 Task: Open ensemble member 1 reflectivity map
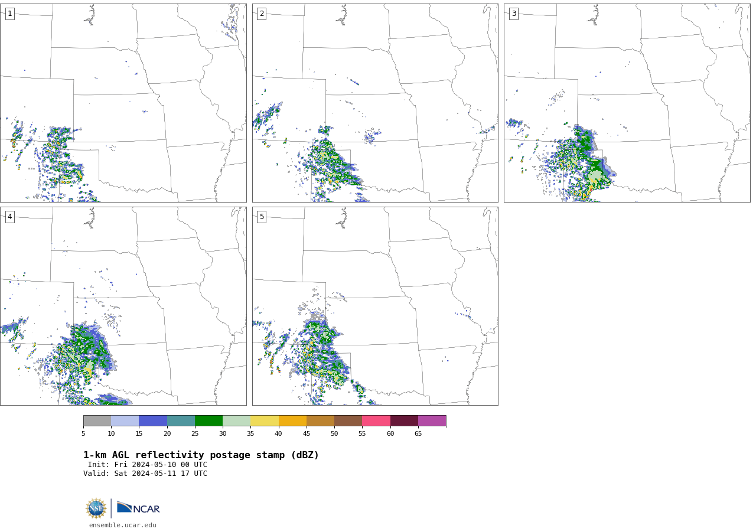tap(123, 103)
